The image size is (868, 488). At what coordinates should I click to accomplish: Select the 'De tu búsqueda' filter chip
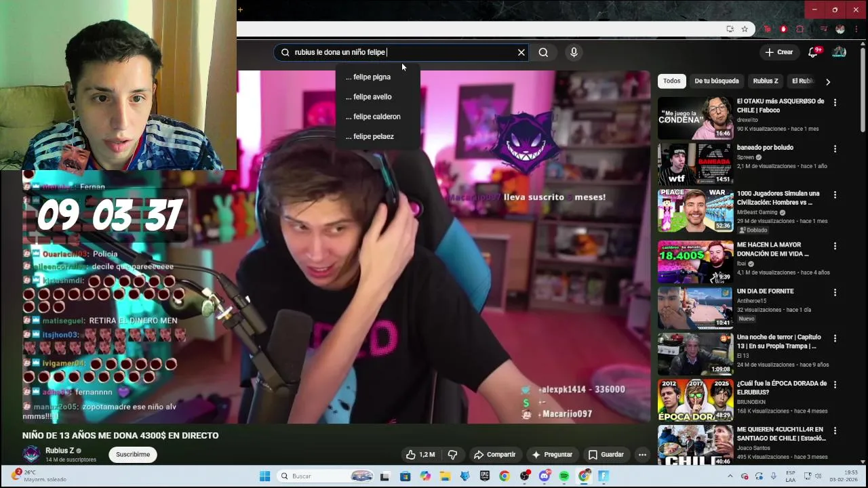point(716,81)
